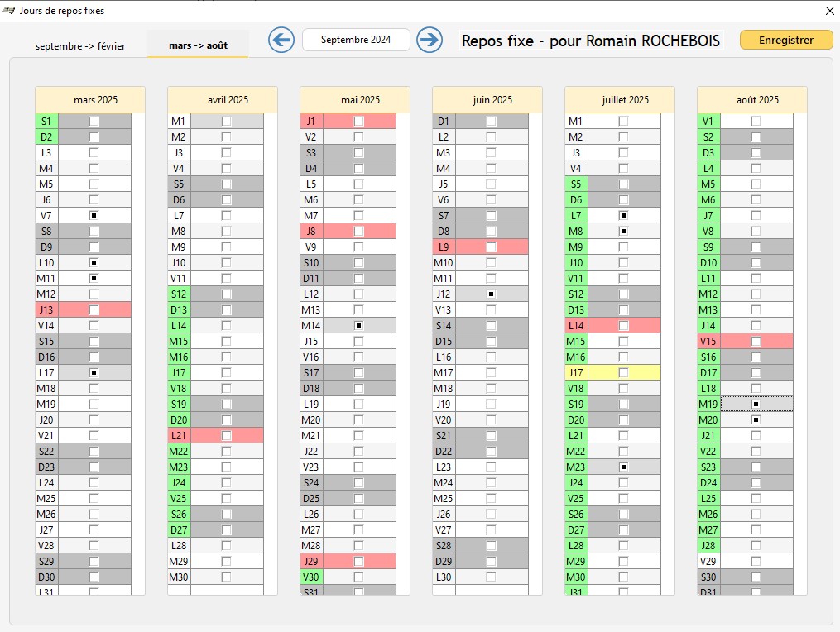840x632 pixels.
Task: Check the yellow J17 box in juillet 2025
Action: (x=624, y=372)
